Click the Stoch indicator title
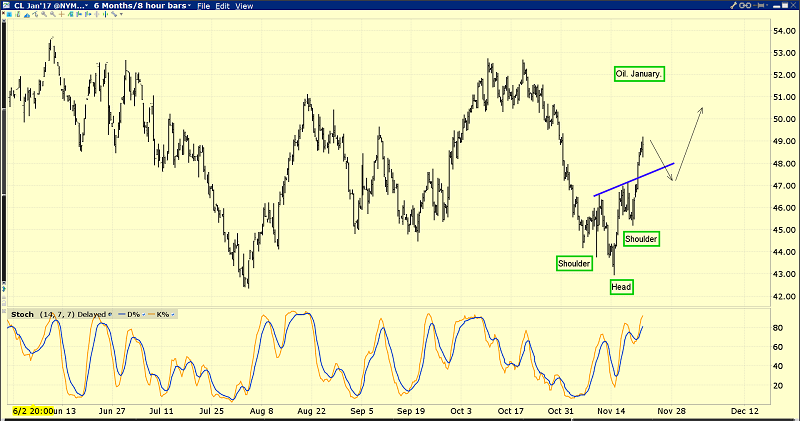 (20, 314)
